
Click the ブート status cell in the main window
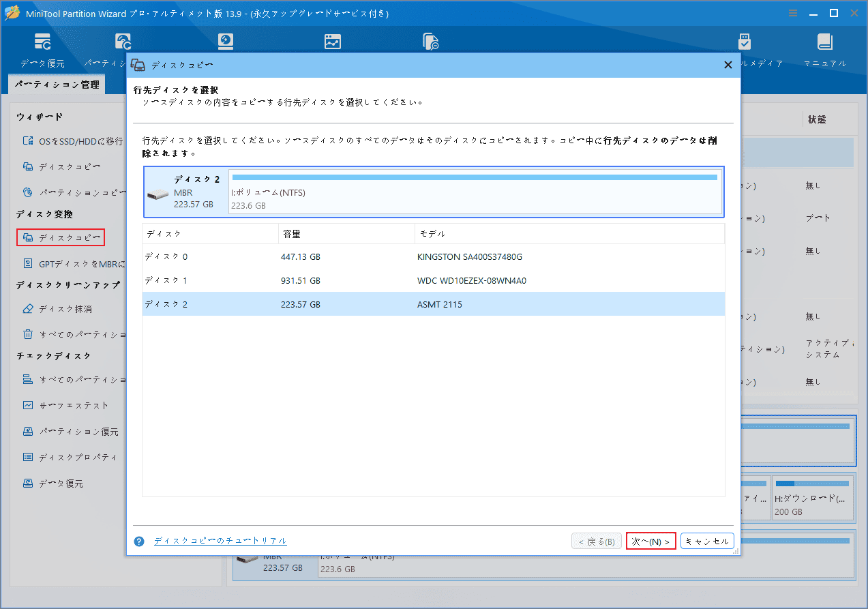pos(818,218)
